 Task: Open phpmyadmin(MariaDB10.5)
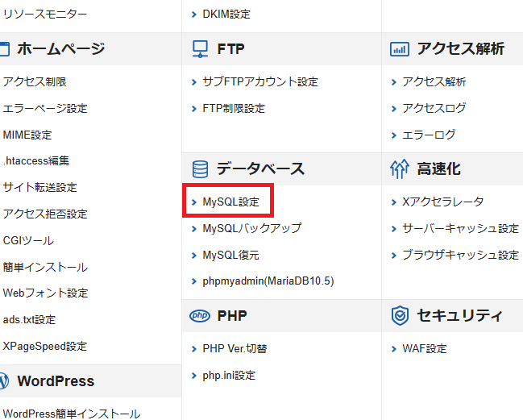pyautogui.click(x=268, y=281)
